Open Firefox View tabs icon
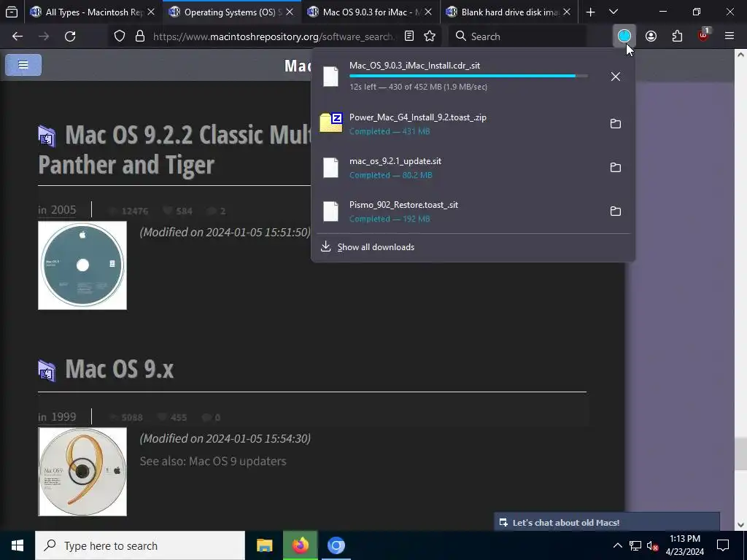This screenshot has width=747, height=560. coord(12,12)
